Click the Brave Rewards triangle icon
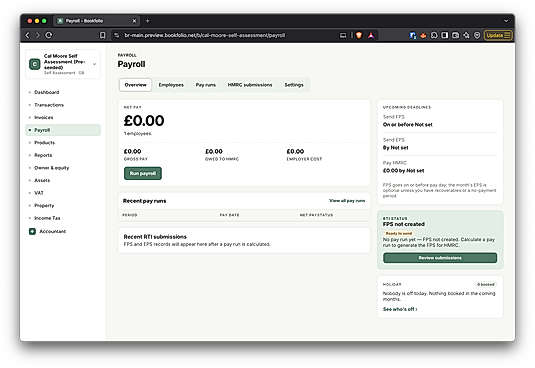Viewport: 535px width, 368px height. pos(371,35)
